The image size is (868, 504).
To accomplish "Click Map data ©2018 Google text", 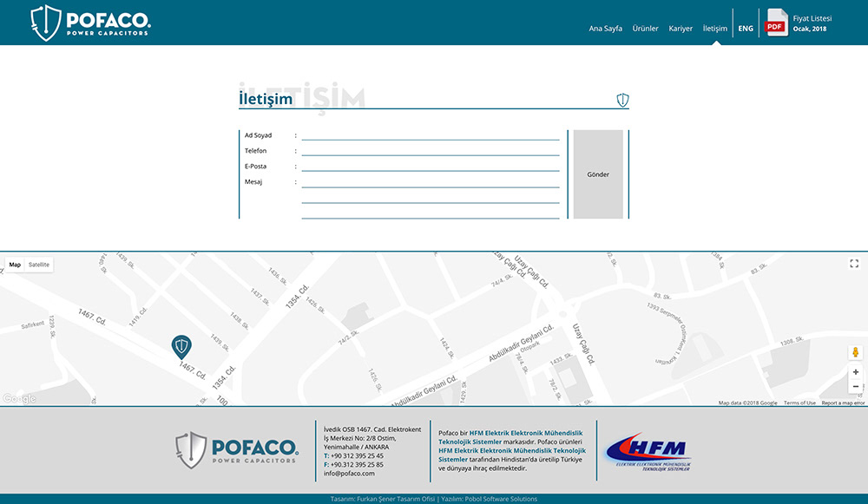I will point(747,403).
